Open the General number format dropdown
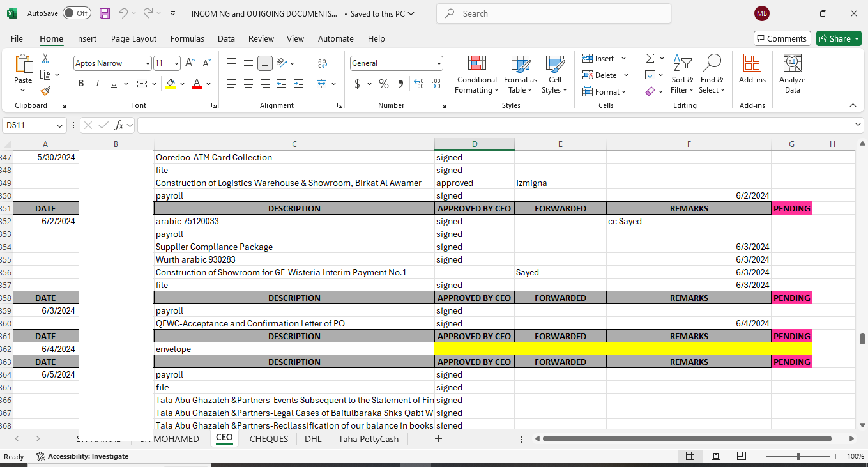This screenshot has height=467, width=868. [439, 63]
